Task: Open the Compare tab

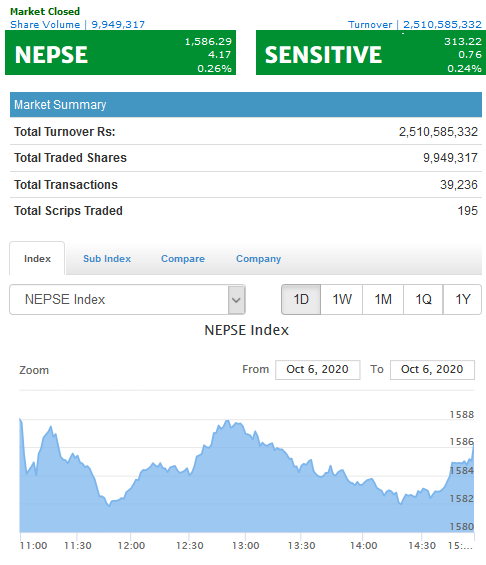Action: (x=183, y=259)
